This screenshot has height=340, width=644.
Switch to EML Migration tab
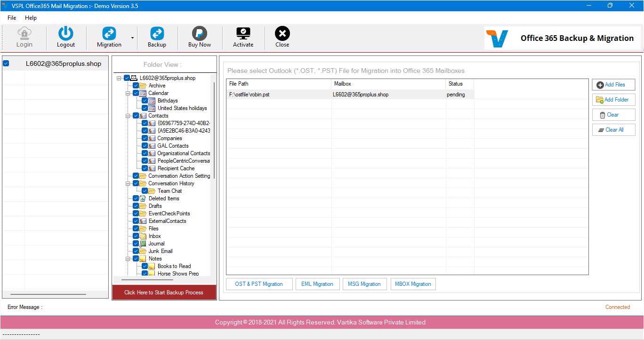click(x=317, y=284)
